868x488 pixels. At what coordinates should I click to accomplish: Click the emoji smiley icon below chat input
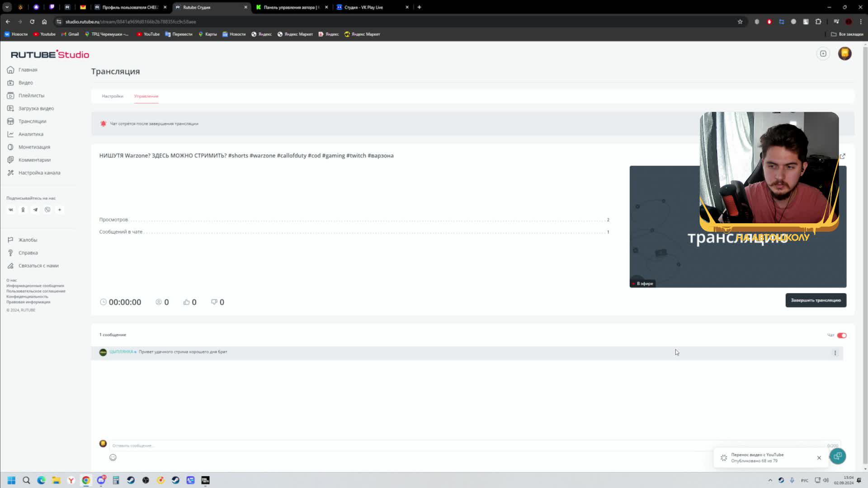tap(113, 457)
